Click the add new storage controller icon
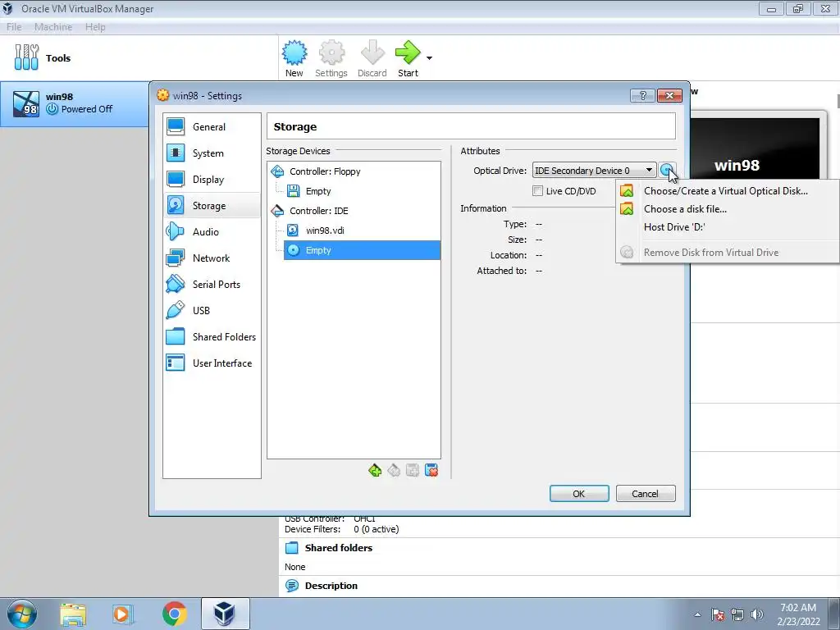840x630 pixels. click(375, 470)
